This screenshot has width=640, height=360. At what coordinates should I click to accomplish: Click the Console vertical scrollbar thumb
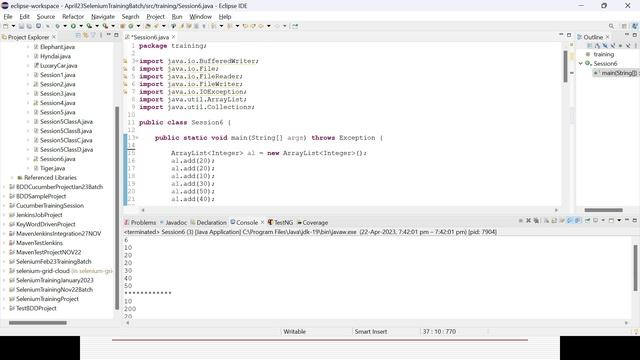point(635,268)
